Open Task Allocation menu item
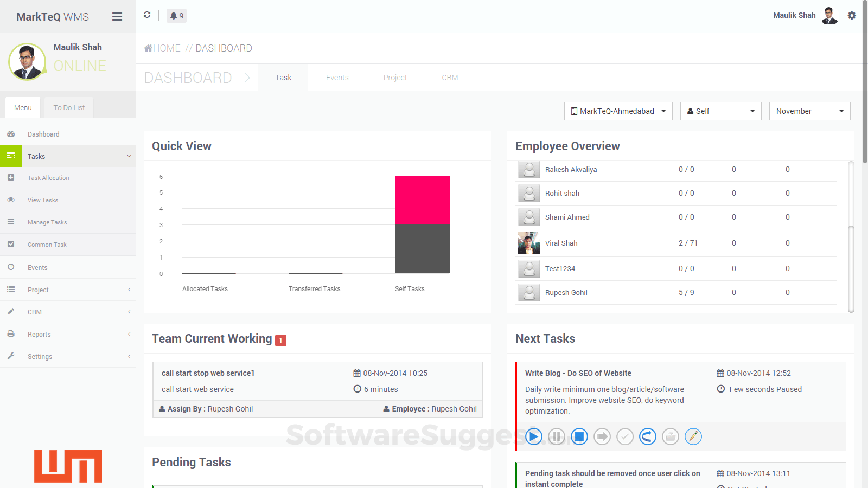The height and width of the screenshot is (488, 868). pyautogui.click(x=48, y=178)
